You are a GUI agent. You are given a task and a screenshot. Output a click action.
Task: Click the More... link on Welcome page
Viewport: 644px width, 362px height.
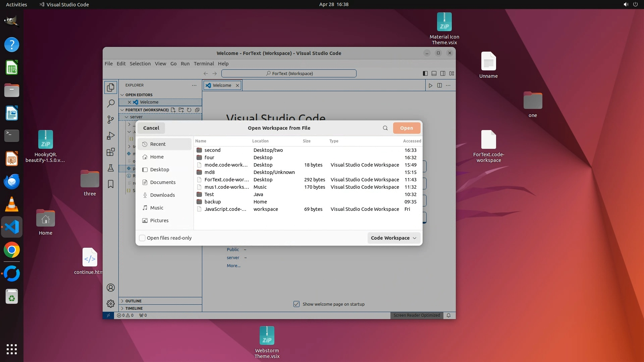tap(233, 266)
